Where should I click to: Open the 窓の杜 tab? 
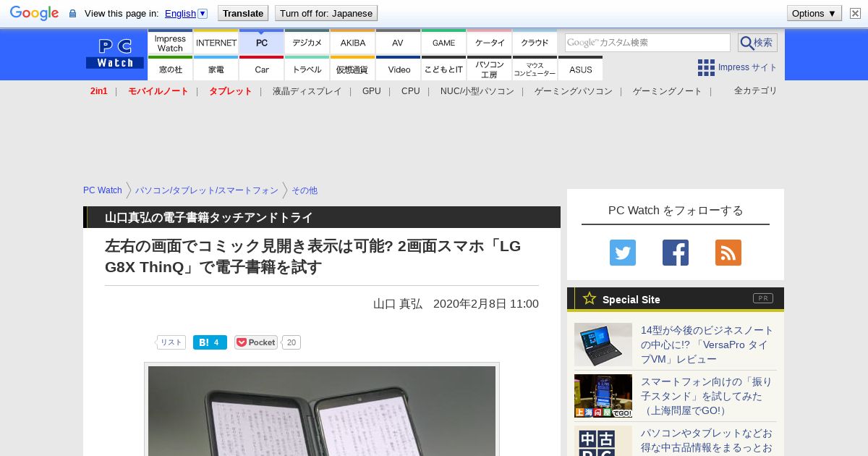[x=170, y=69]
